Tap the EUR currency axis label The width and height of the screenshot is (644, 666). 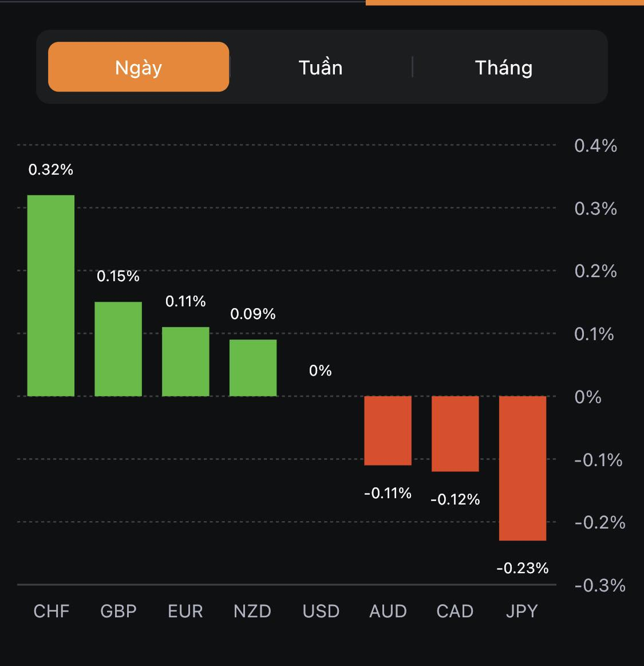[185, 611]
